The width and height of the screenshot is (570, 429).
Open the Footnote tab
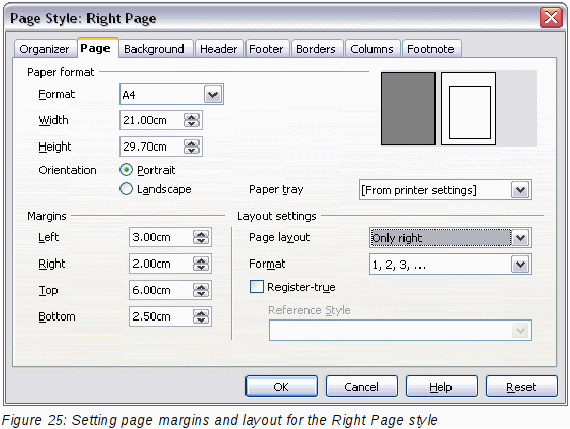[x=431, y=49]
